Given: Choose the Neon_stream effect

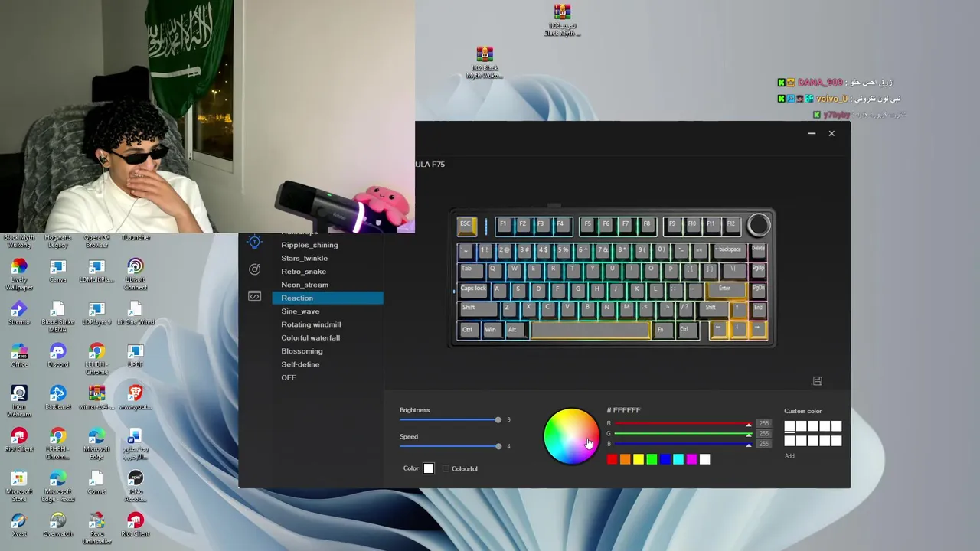Looking at the screenshot, I should pos(327,285).
